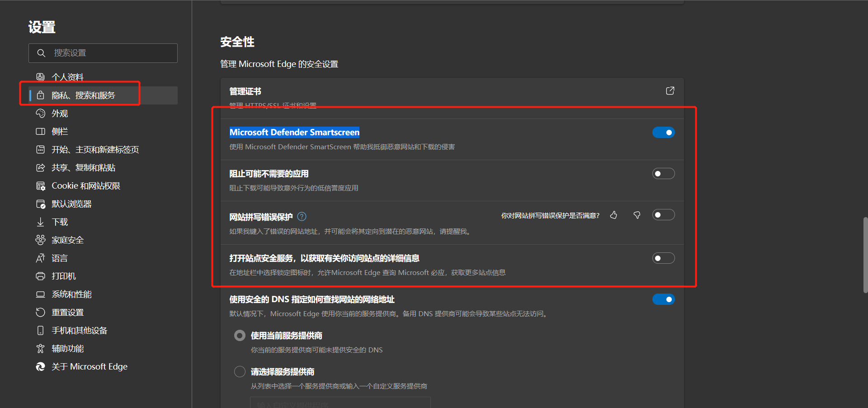Click the 个人资料 profile icon
This screenshot has width=868, height=408.
point(40,77)
